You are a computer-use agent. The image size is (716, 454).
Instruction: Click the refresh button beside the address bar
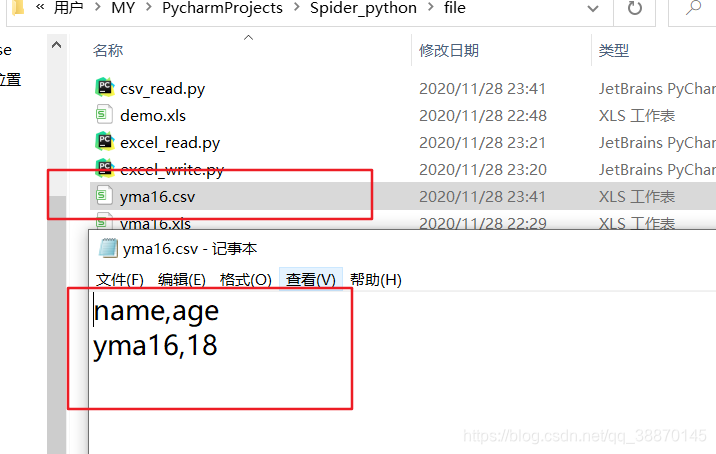[x=635, y=8]
